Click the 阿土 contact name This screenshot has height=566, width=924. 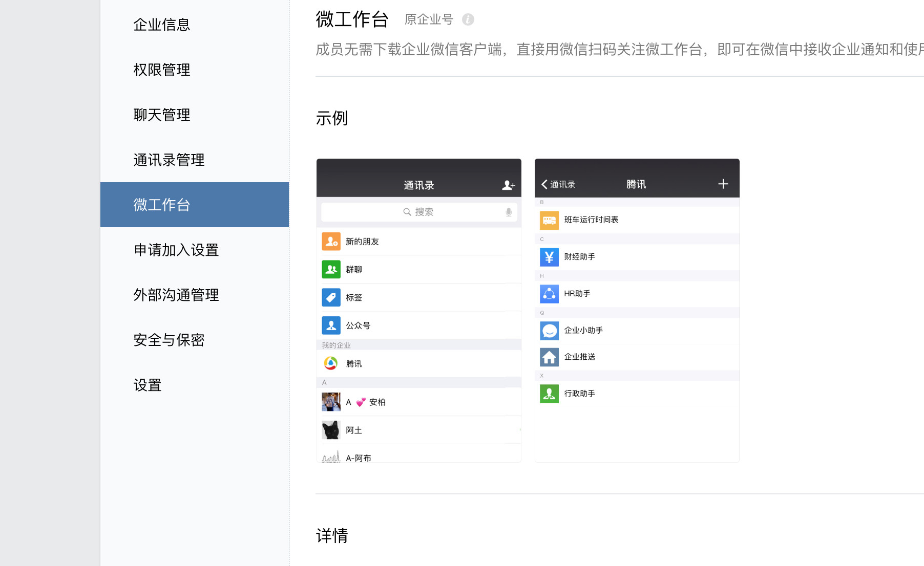354,430
